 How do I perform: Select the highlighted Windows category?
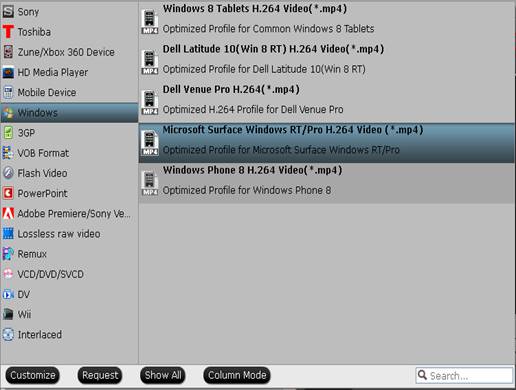(69, 113)
